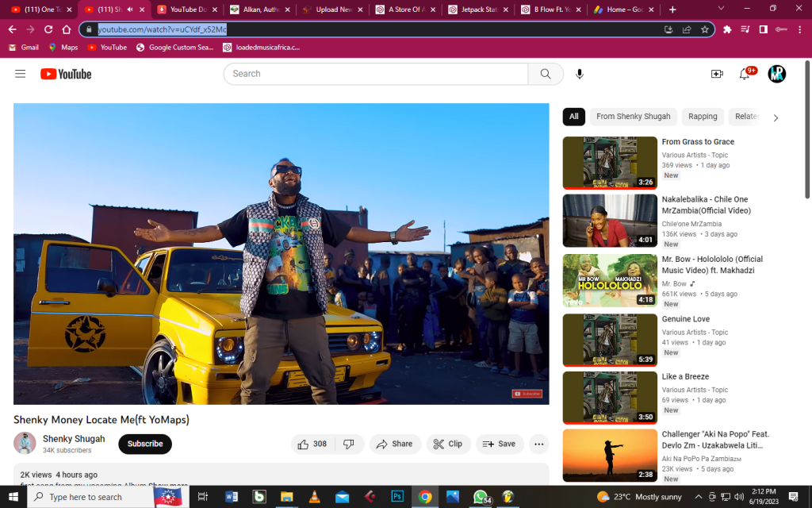Screen dimensions: 812x508
Task: Open From Grass to Grace video thumbnail
Action: click(x=610, y=163)
